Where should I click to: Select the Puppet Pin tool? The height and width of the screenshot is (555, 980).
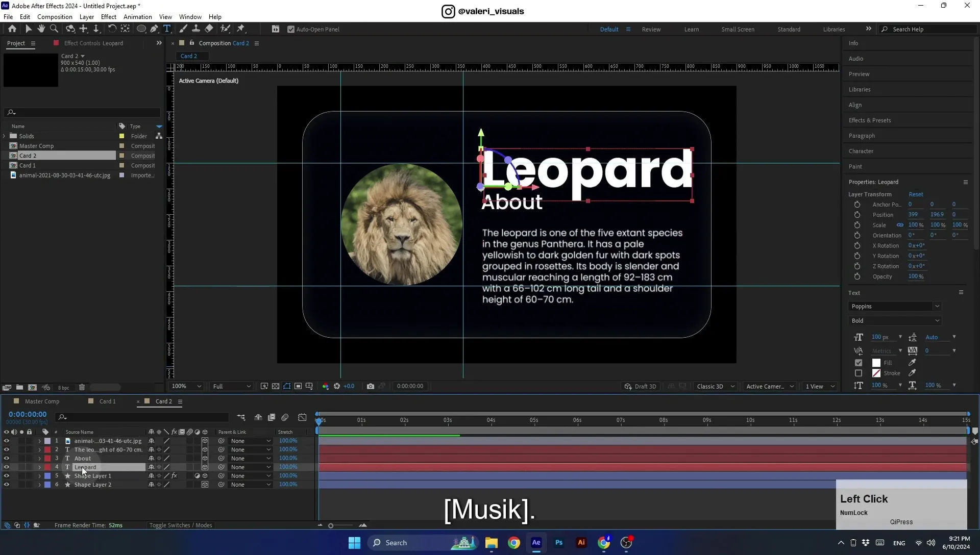(x=241, y=29)
